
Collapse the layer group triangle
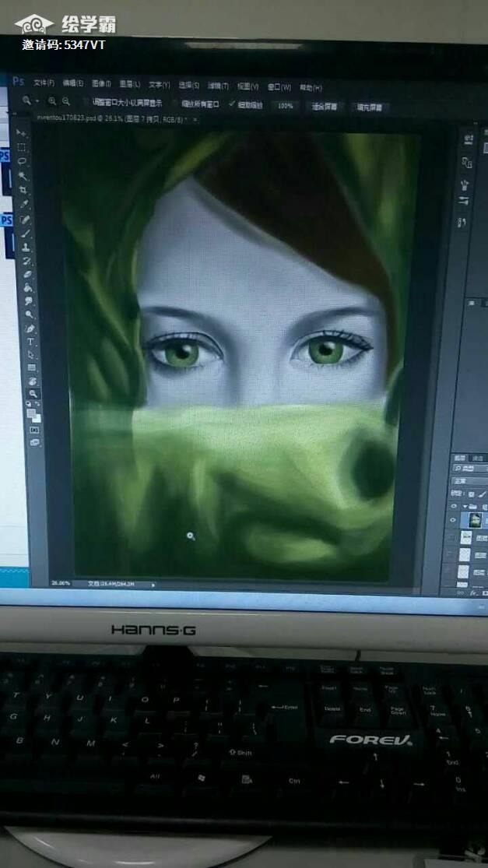pos(465,507)
